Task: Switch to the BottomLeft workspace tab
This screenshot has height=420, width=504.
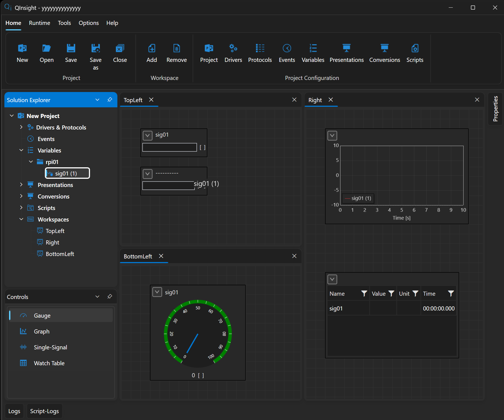Action: (138, 256)
